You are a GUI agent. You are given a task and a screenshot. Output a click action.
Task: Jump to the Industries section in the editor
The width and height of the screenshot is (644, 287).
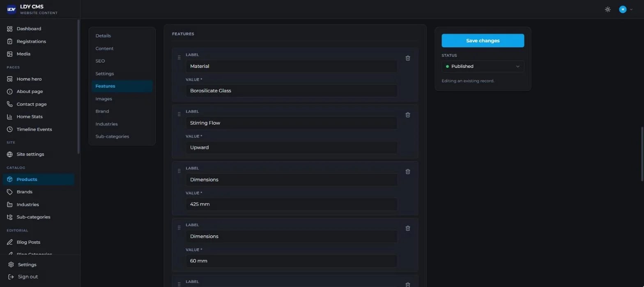(122, 124)
